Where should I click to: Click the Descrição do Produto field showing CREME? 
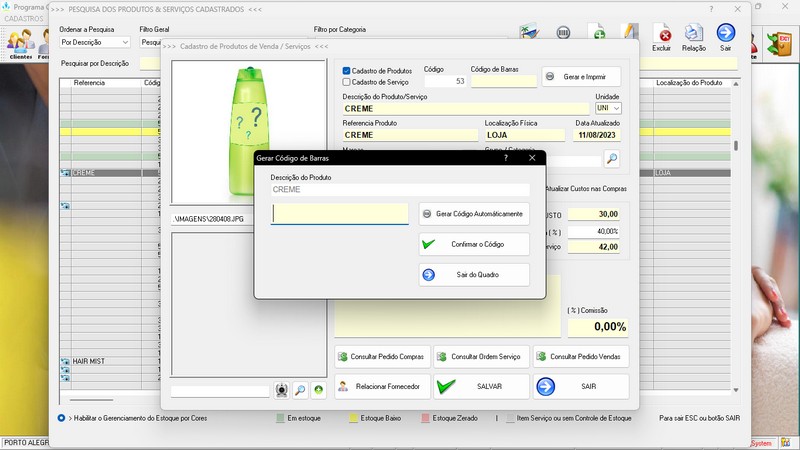pos(400,189)
